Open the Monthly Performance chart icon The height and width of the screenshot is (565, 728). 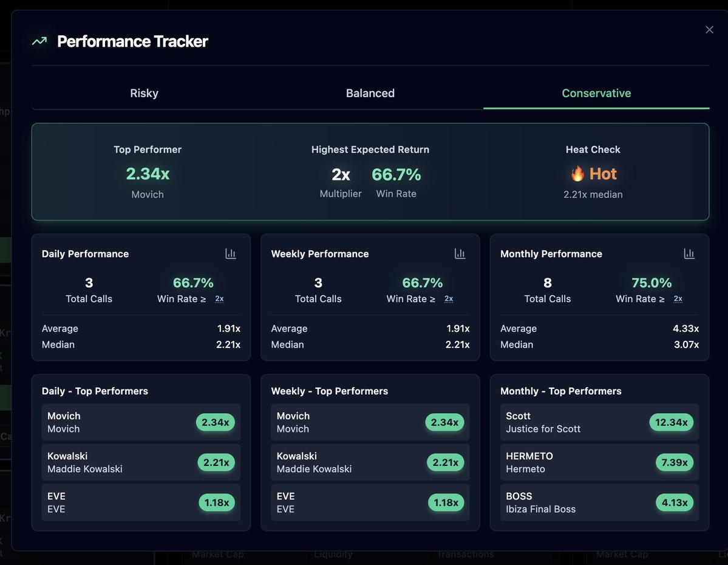(689, 254)
